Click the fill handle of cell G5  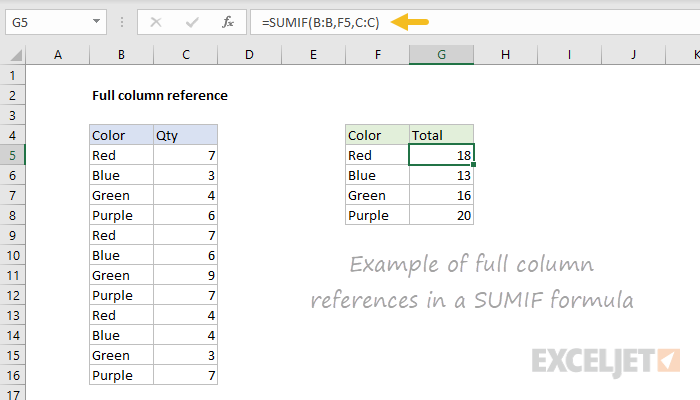(x=473, y=164)
